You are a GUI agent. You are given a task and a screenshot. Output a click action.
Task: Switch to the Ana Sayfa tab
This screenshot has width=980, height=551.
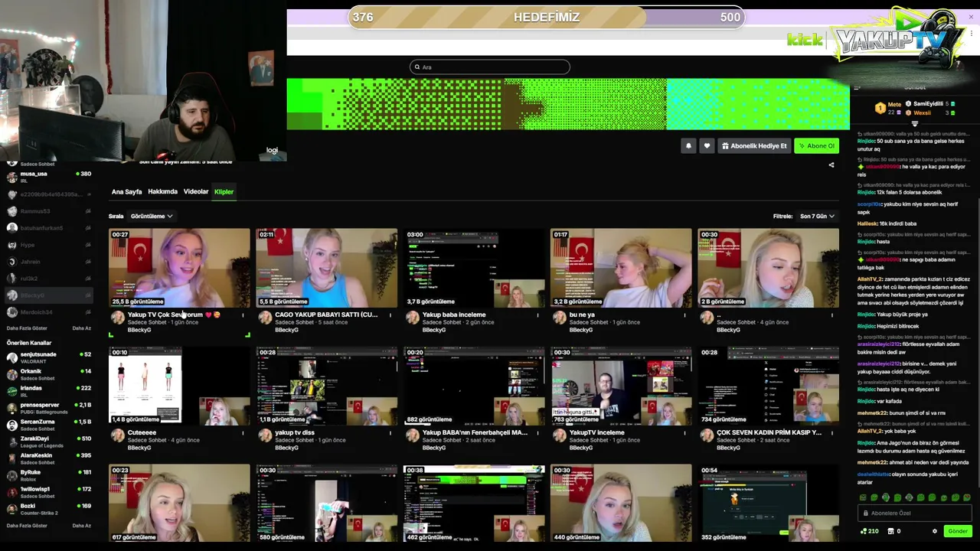(126, 192)
